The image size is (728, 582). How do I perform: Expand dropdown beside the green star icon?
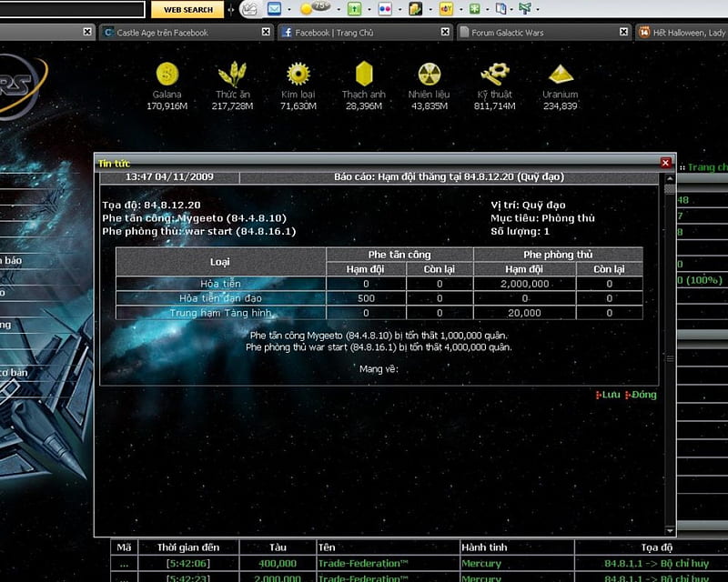click(x=487, y=9)
